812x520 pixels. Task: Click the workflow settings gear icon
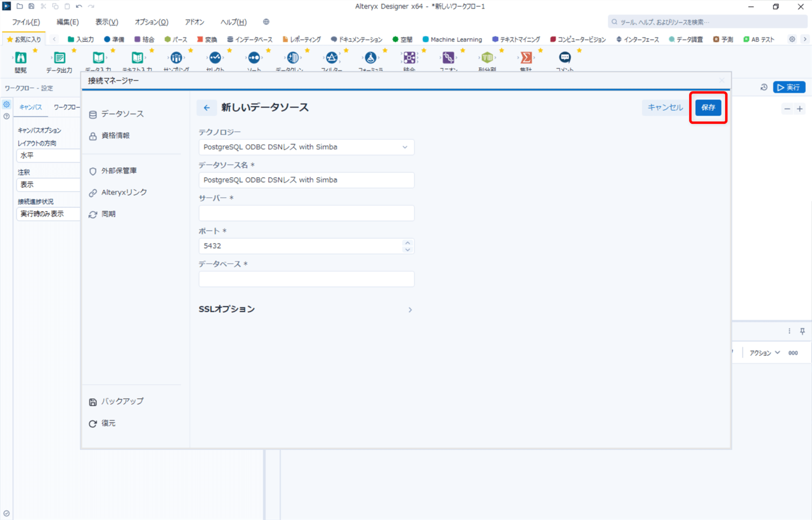[x=6, y=104]
